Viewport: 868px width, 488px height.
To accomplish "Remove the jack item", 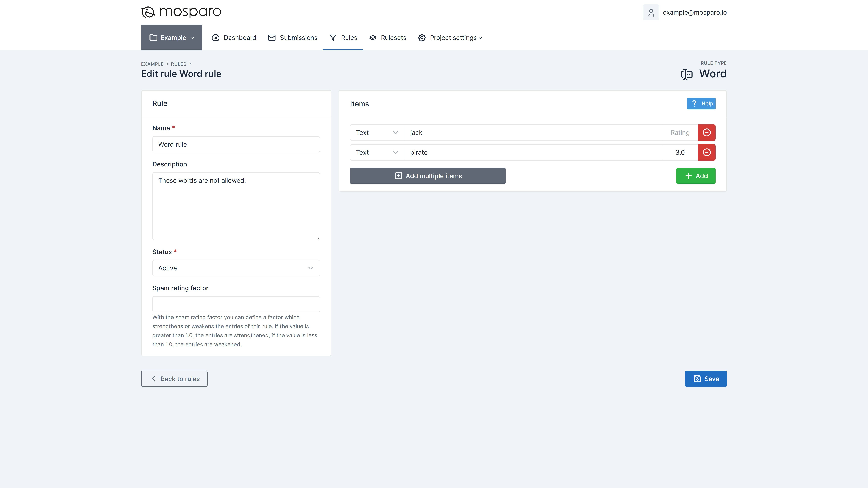I will pos(707,132).
